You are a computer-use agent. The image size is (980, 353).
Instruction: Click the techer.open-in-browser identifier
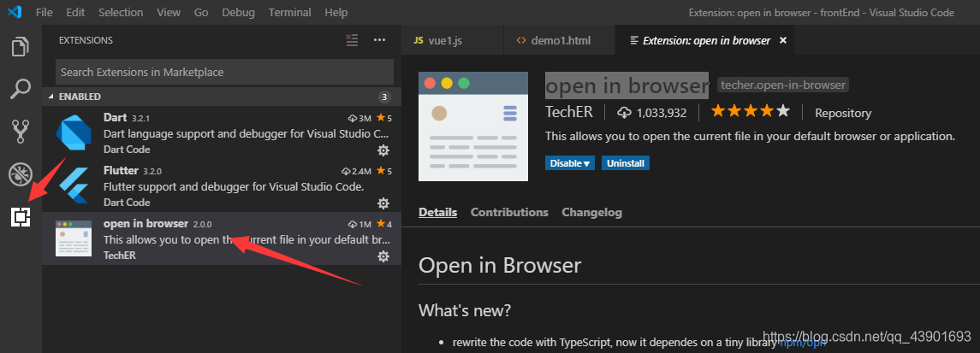point(782,85)
